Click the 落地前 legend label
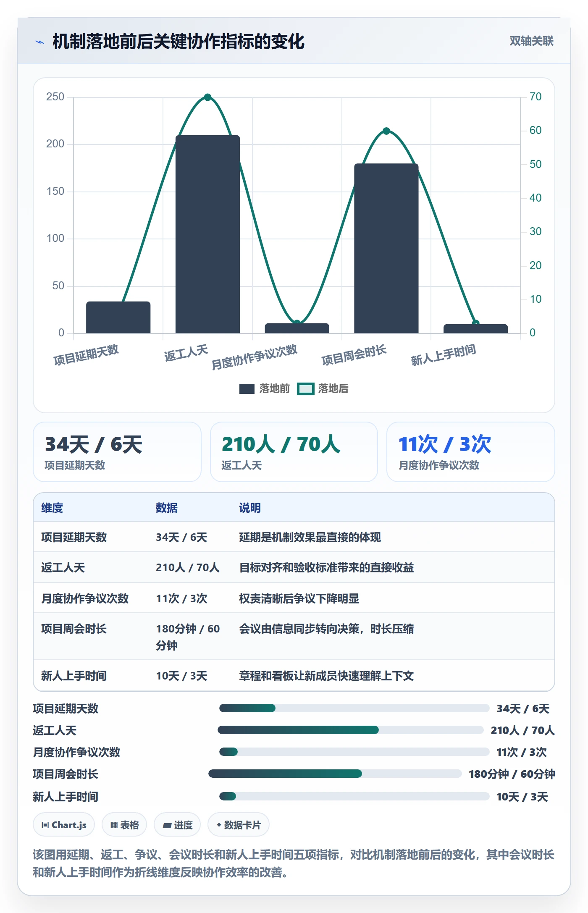Image resolution: width=588 pixels, height=913 pixels. (274, 389)
